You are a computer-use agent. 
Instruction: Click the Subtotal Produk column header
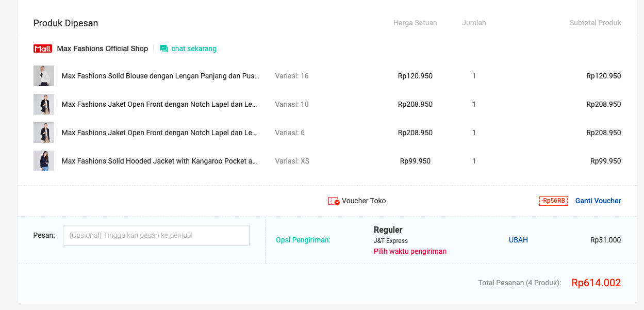click(596, 23)
